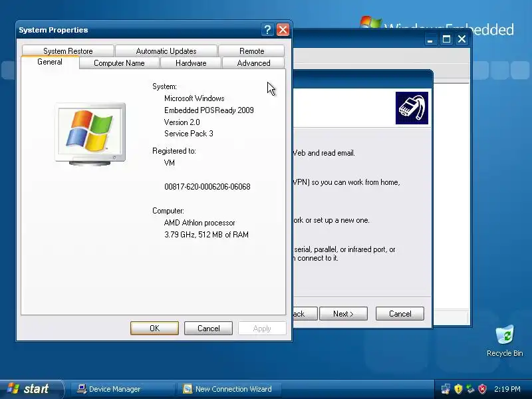
Task: Open the yellow Automatic Updates shield tray icon
Action: (458, 389)
